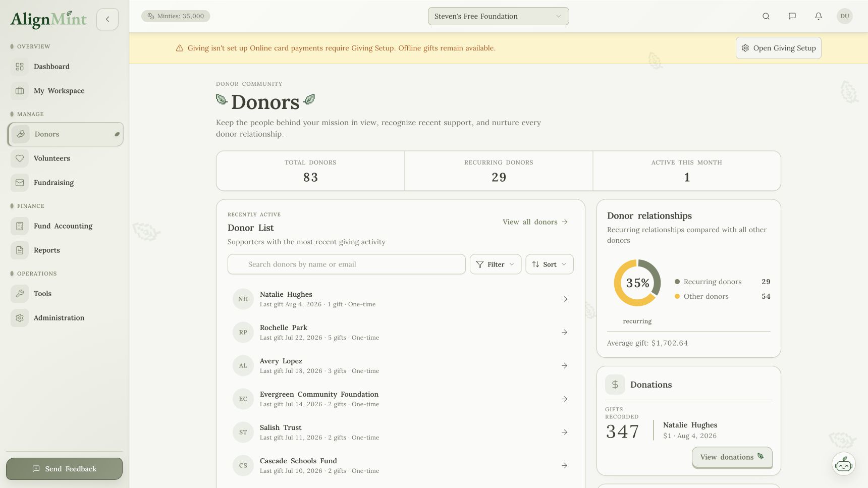Click the Total Donors 83 stat
Viewport: 868px width, 488px height.
310,171
